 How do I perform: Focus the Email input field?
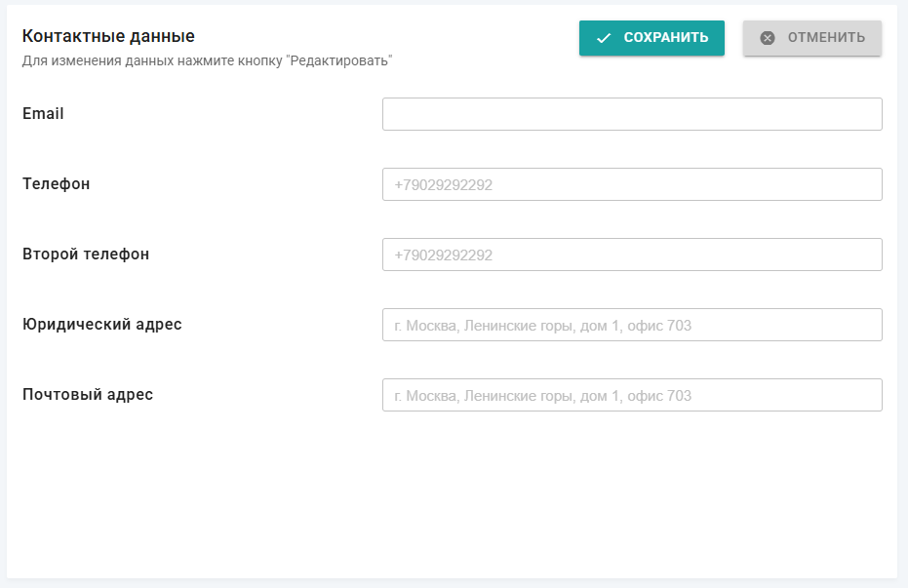click(x=632, y=114)
